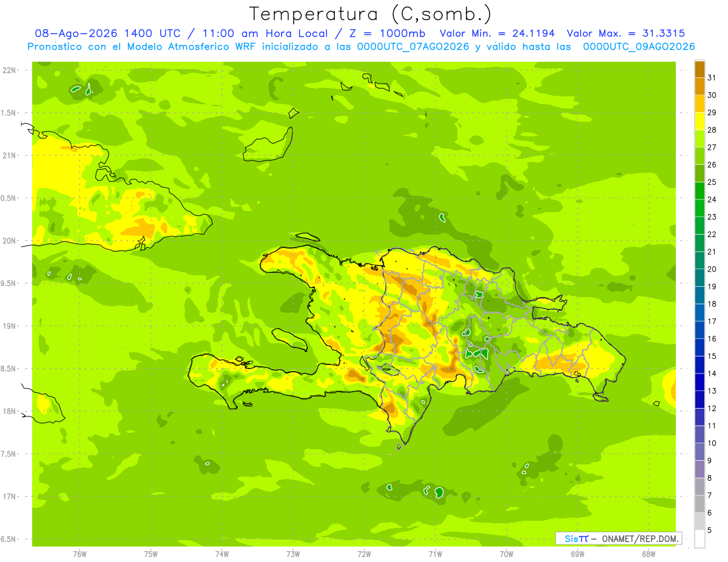Pick the light orange swatch between 29 and 30

pyautogui.click(x=699, y=104)
